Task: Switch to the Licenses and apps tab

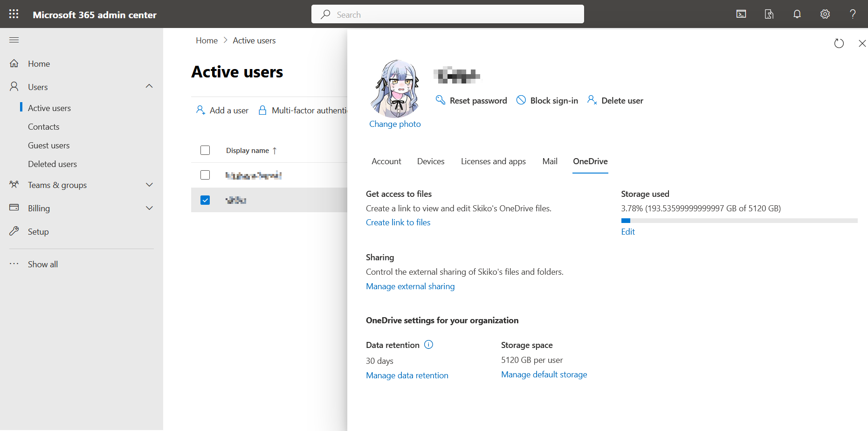Action: coord(493,161)
